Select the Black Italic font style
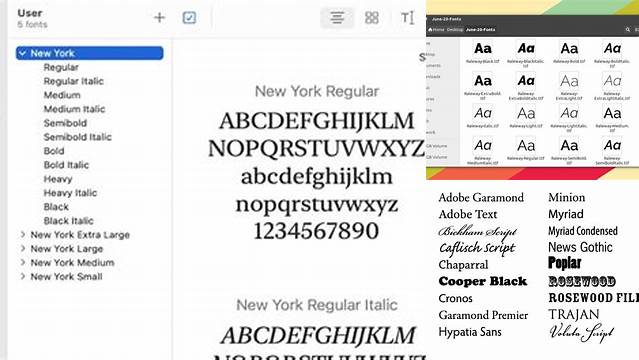Screen dimensions: 639x360 tap(68, 221)
